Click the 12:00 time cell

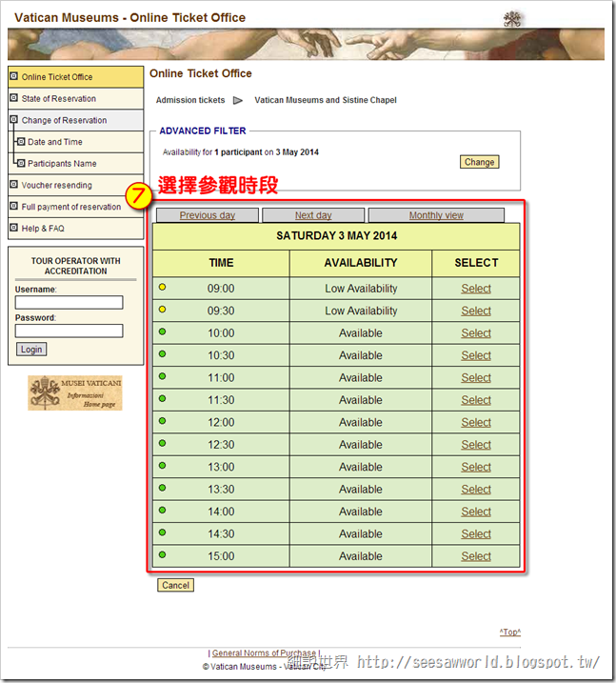click(221, 422)
